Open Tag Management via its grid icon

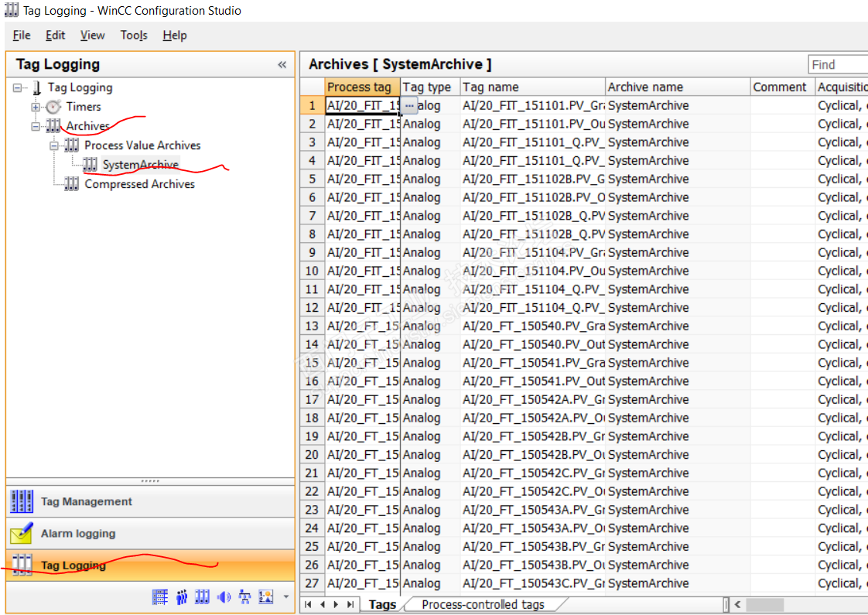(22, 501)
